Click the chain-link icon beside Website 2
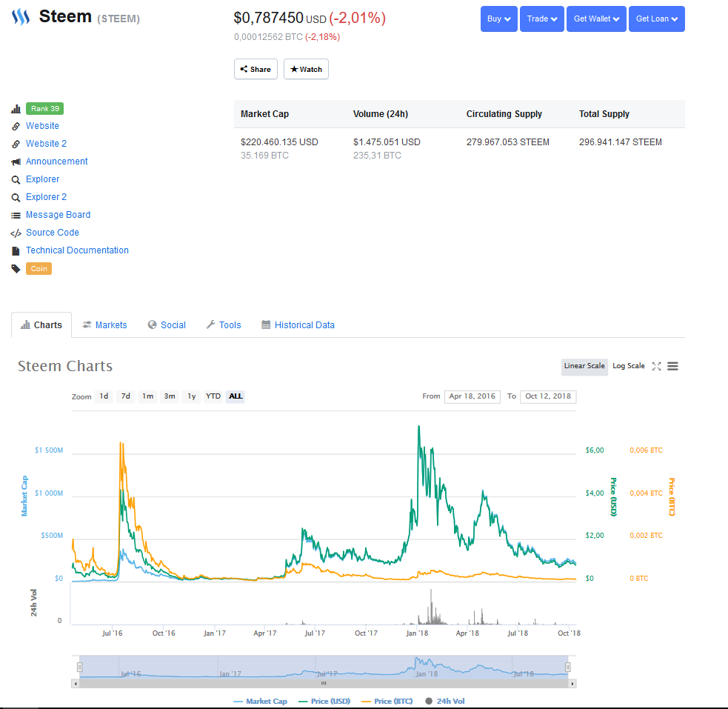 [16, 144]
